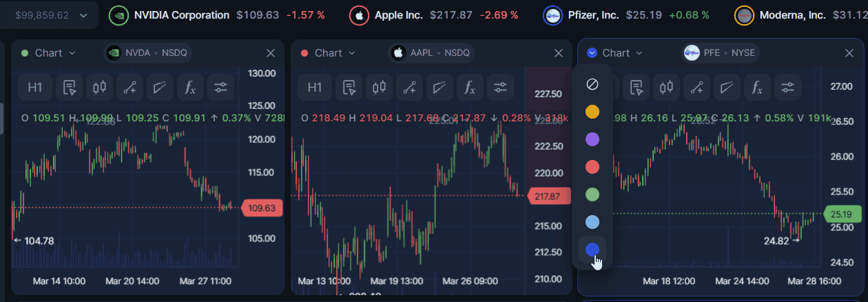The height and width of the screenshot is (302, 868).
Task: Open chart settings sliders in AAPL panel
Action: pos(500,88)
